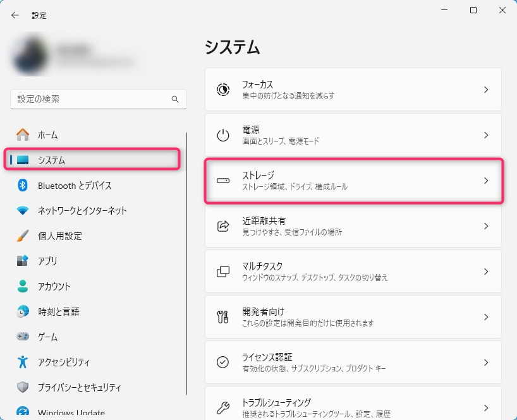The image size is (517, 420).
Task: Open アカウント settings page
Action: [x=54, y=286]
